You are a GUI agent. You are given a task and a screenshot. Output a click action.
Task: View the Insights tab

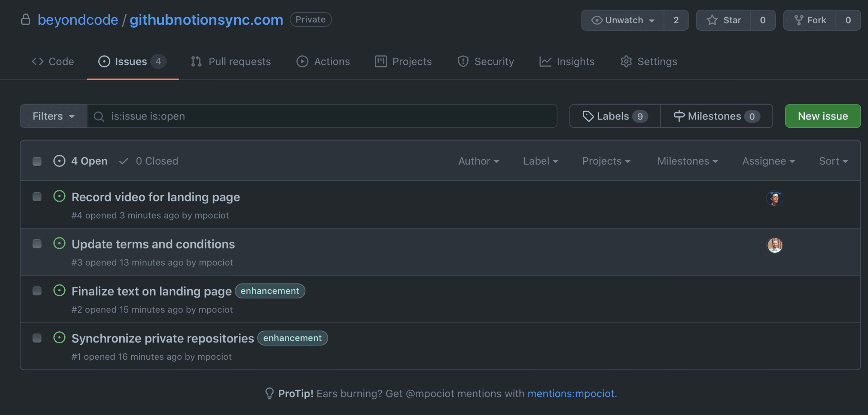tap(567, 61)
